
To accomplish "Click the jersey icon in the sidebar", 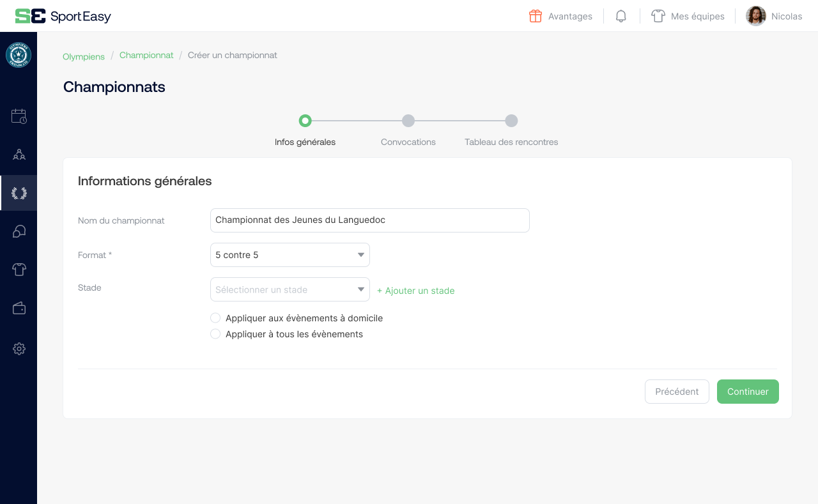I will click(19, 270).
